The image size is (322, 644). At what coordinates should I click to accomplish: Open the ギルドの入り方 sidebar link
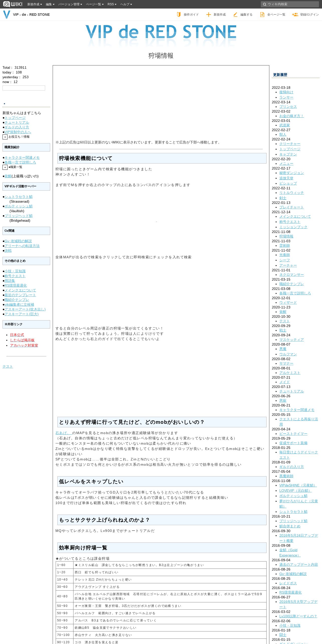coord(17,127)
